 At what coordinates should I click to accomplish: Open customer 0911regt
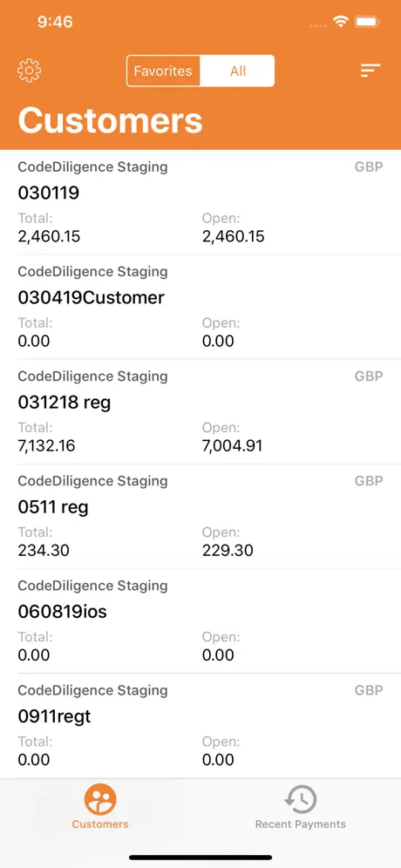coord(200,726)
